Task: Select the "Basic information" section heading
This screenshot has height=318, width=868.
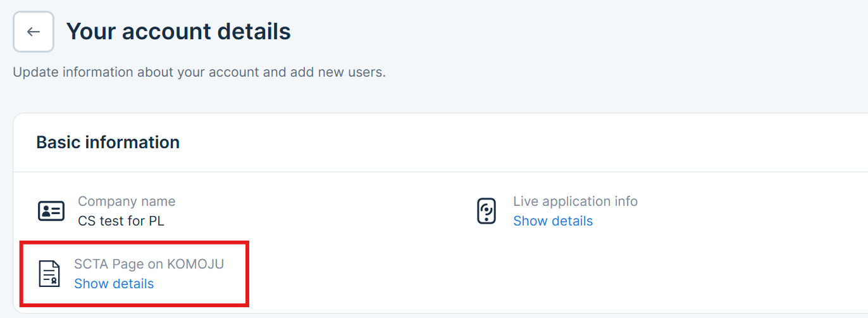Action: [x=108, y=143]
